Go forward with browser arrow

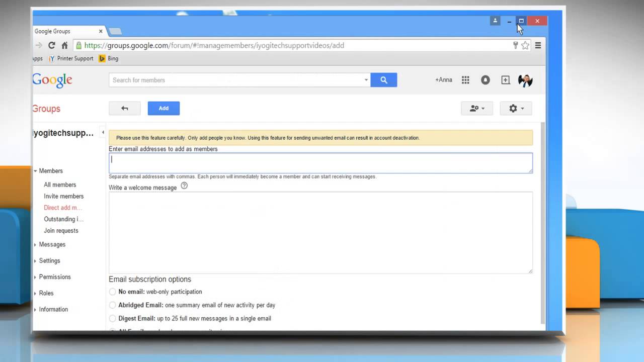39,45
